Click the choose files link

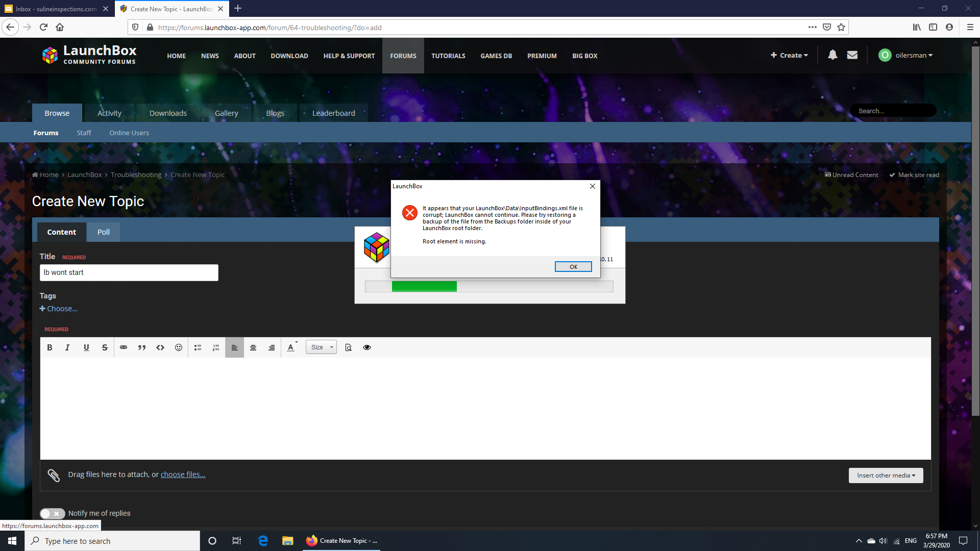[183, 474]
